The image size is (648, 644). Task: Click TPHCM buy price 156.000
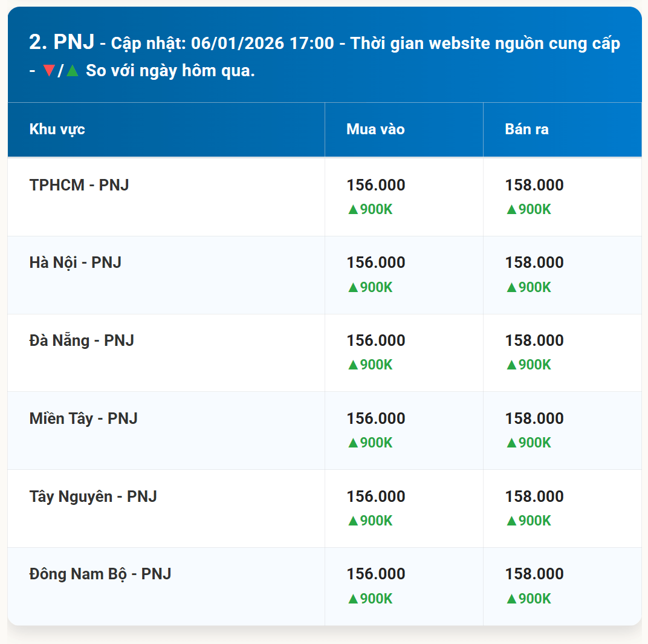[375, 185]
